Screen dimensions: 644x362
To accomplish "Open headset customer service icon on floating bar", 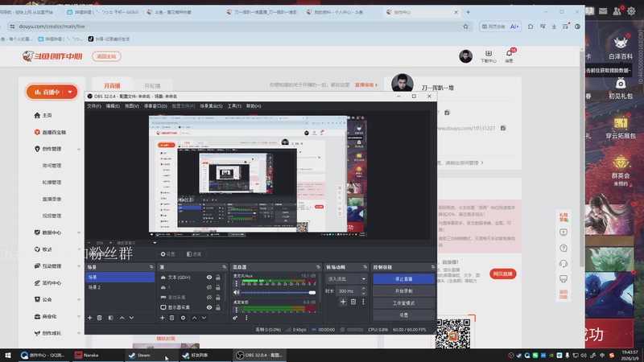I will pyautogui.click(x=563, y=264).
